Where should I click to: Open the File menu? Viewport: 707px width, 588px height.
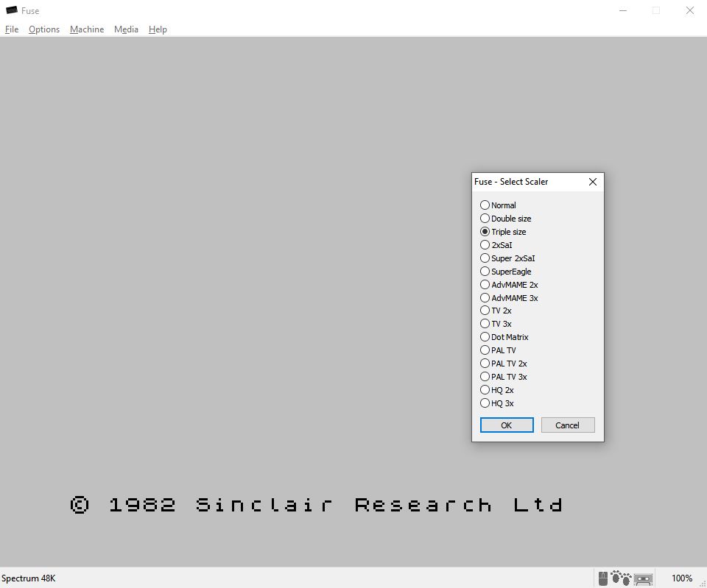12,29
